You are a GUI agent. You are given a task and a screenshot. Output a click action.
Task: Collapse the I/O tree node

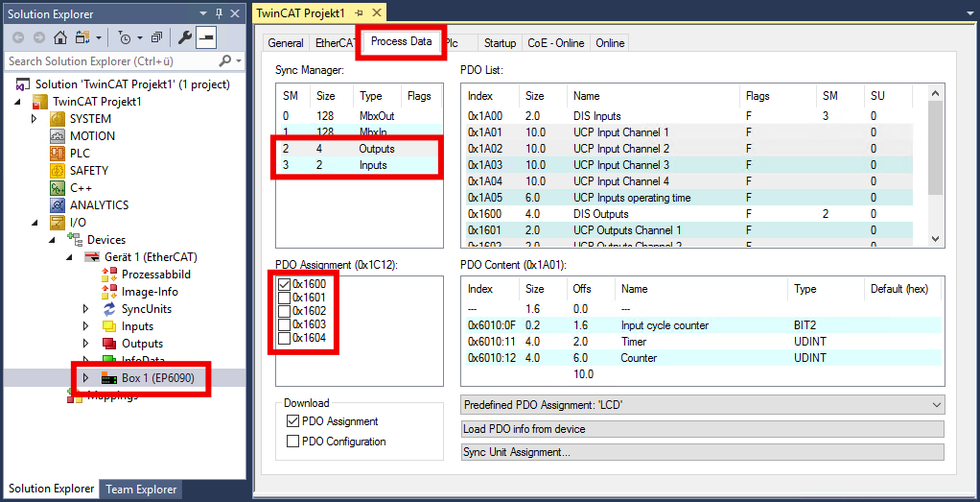pos(35,223)
